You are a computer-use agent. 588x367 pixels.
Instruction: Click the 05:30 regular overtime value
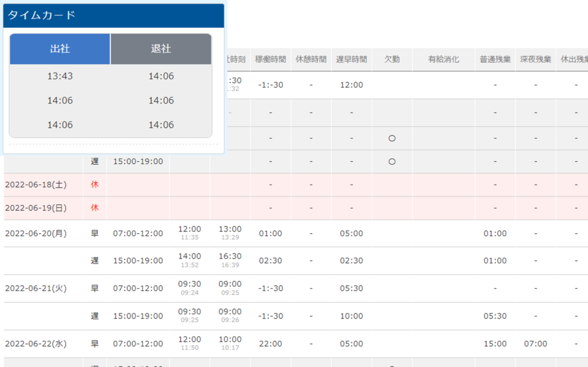click(495, 316)
